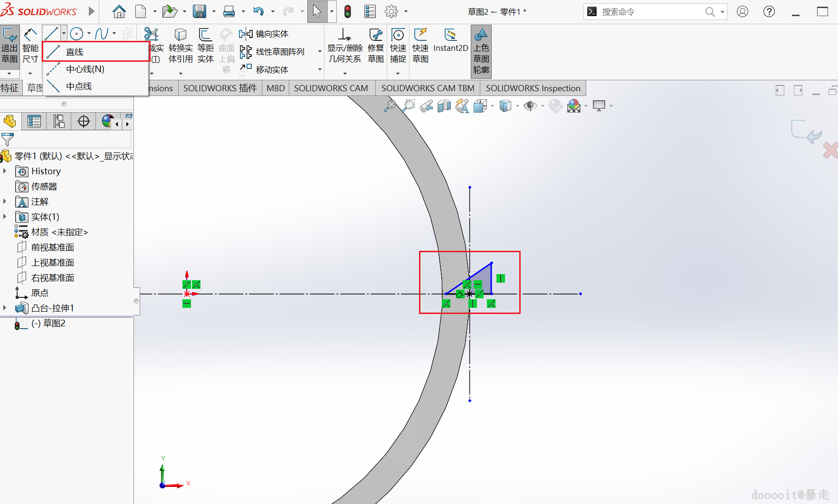Click the Home icon in the title bar

point(119,11)
